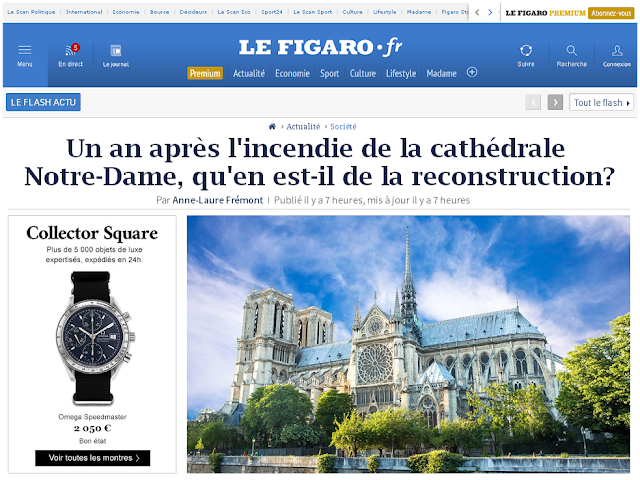This screenshot has height=480, width=640.
Task: Click Société breadcrumb link
Action: click(x=343, y=127)
